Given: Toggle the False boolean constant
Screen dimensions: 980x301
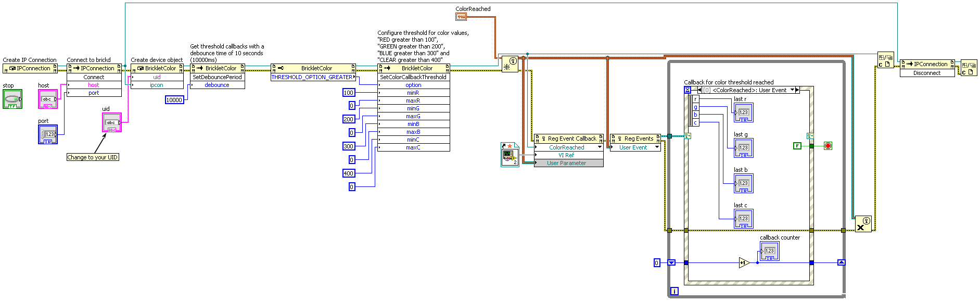Looking at the screenshot, I should [x=797, y=146].
